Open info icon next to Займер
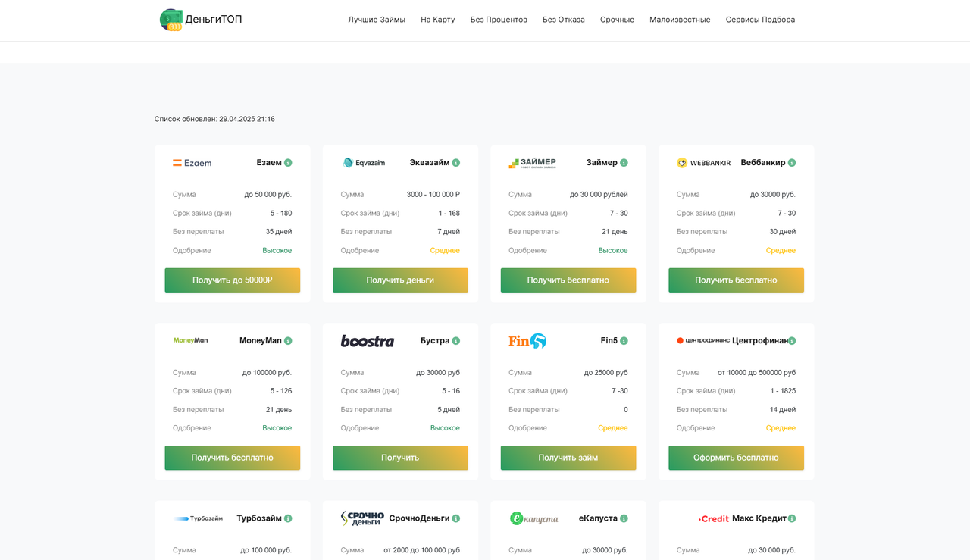970x560 pixels. click(624, 163)
